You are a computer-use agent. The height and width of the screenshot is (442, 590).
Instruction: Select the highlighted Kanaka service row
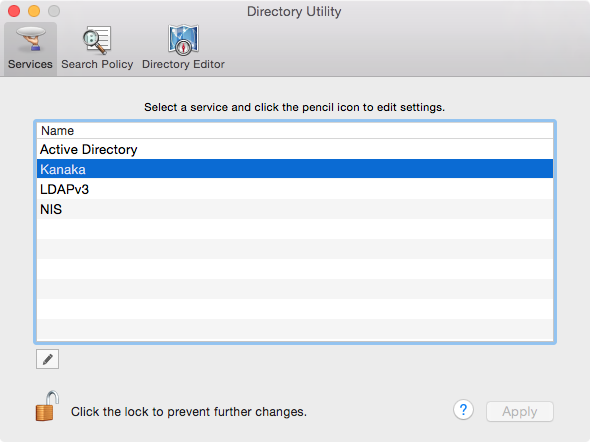[295, 169]
